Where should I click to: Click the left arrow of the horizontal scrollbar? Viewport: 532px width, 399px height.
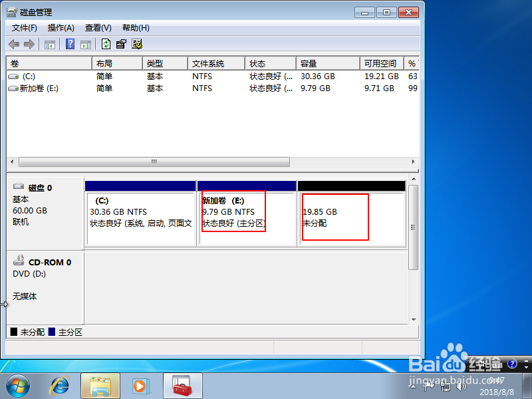pos(12,162)
